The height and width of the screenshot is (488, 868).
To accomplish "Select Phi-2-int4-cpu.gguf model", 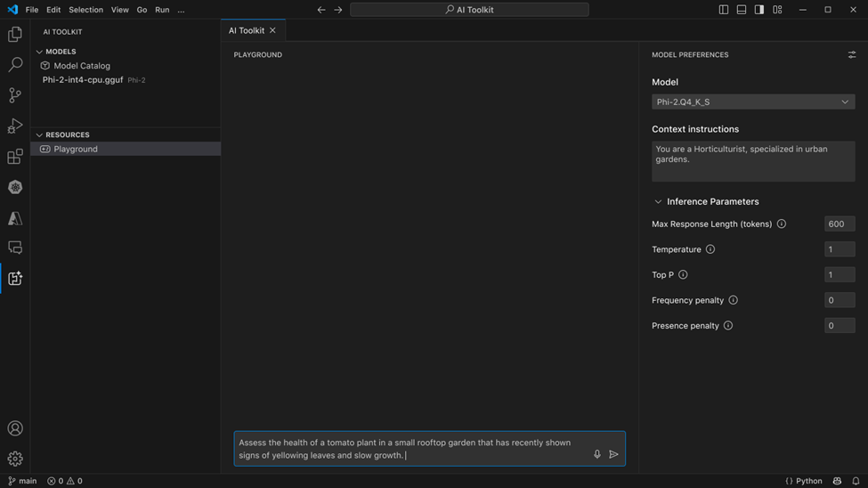I will point(83,80).
